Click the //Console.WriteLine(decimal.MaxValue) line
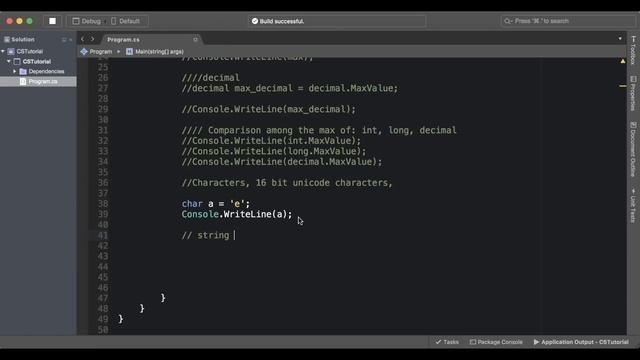Image resolution: width=640 pixels, height=360 pixels. click(x=282, y=162)
